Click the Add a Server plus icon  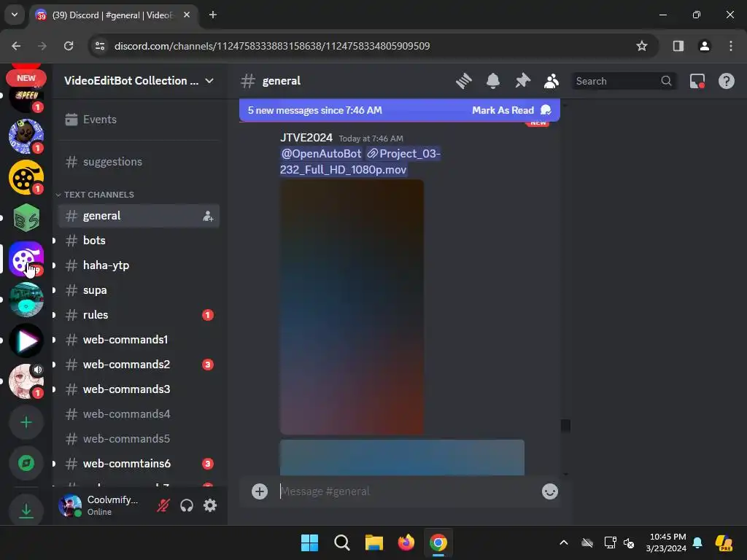(26, 422)
